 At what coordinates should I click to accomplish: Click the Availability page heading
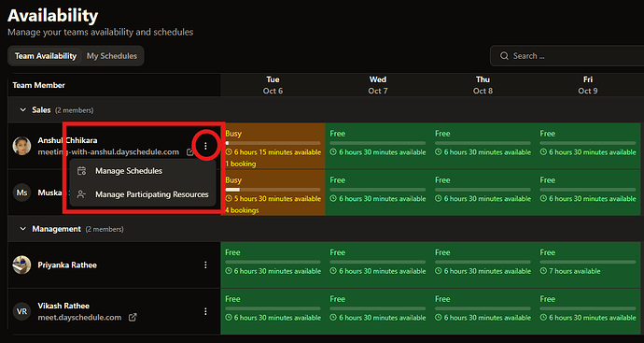click(x=52, y=16)
